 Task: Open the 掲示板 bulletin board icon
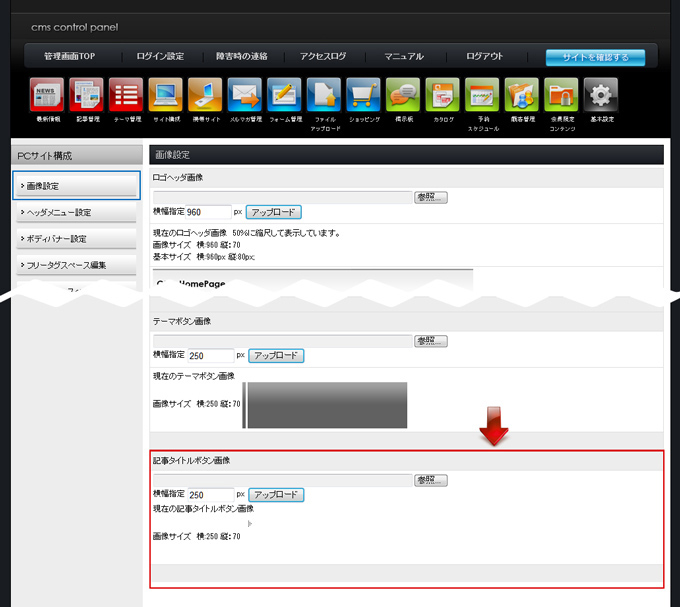403,95
